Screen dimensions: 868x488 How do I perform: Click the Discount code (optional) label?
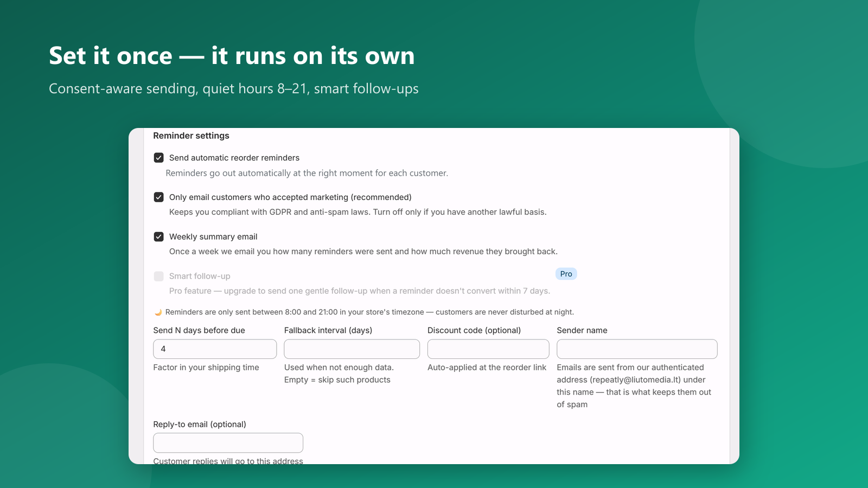(x=474, y=330)
